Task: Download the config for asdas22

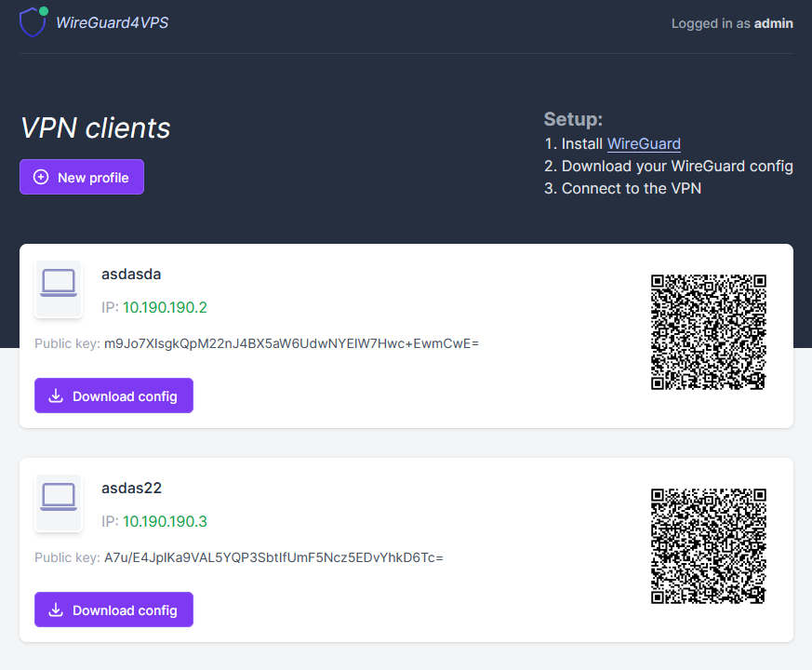Action: 113,610
